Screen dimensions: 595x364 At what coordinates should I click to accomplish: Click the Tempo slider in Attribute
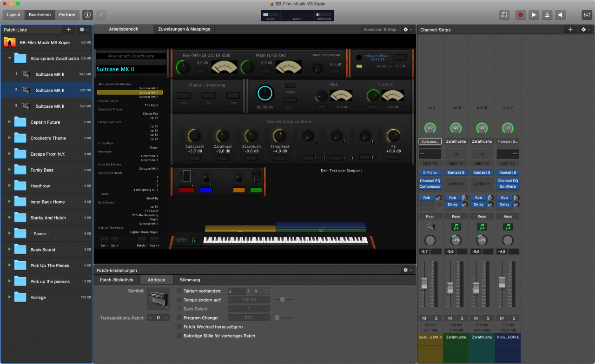click(x=282, y=300)
